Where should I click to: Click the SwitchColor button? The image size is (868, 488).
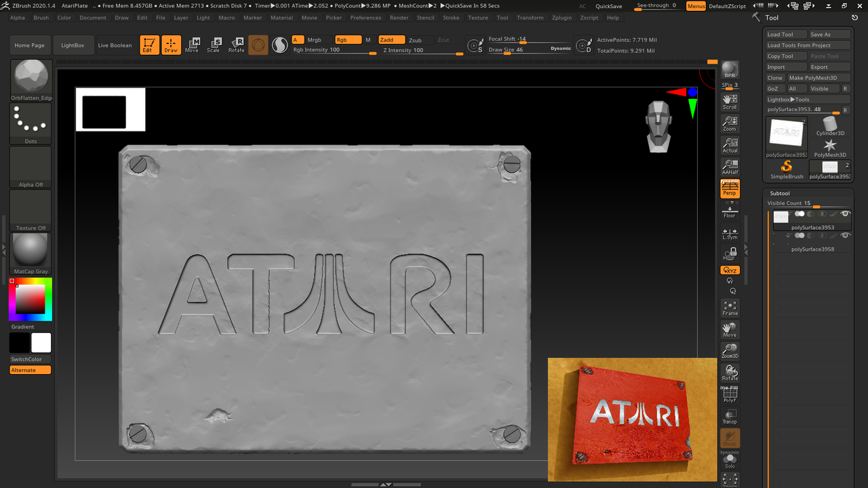pyautogui.click(x=31, y=359)
